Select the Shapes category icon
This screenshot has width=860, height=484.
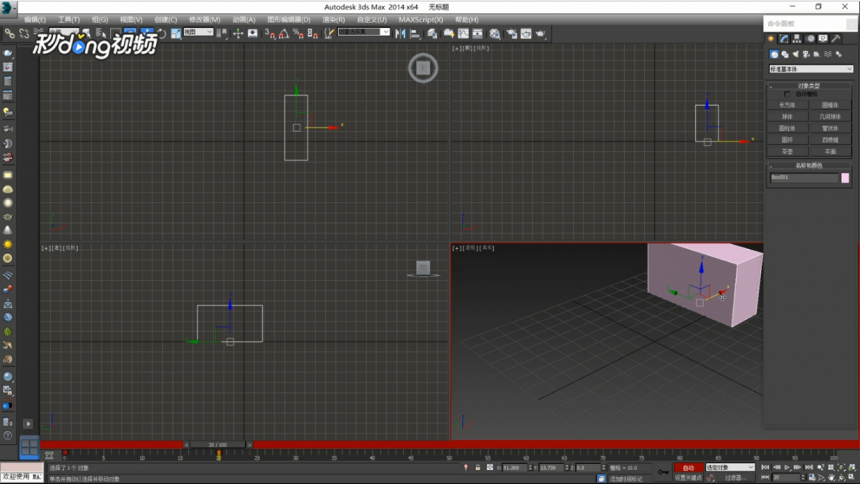785,54
